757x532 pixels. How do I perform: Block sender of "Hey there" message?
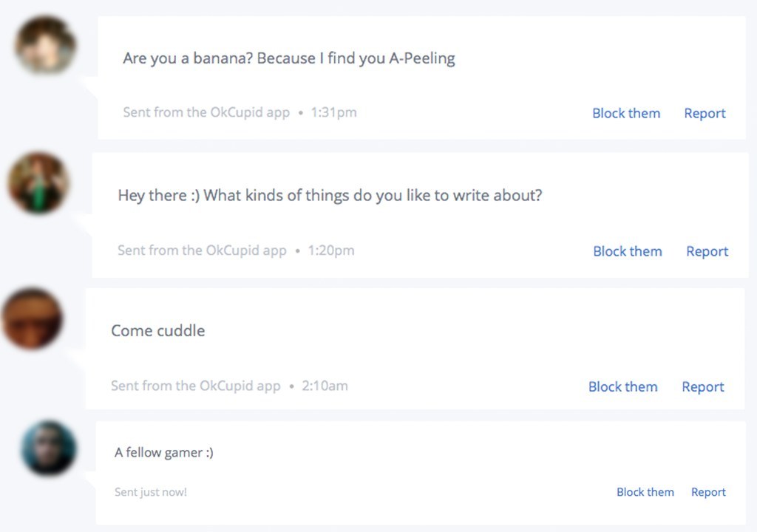[627, 251]
